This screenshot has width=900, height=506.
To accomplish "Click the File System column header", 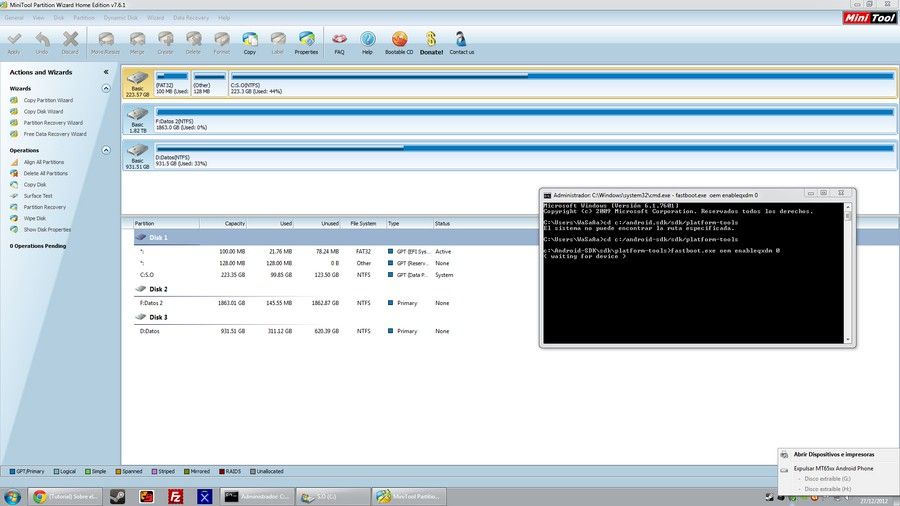I will pos(363,223).
